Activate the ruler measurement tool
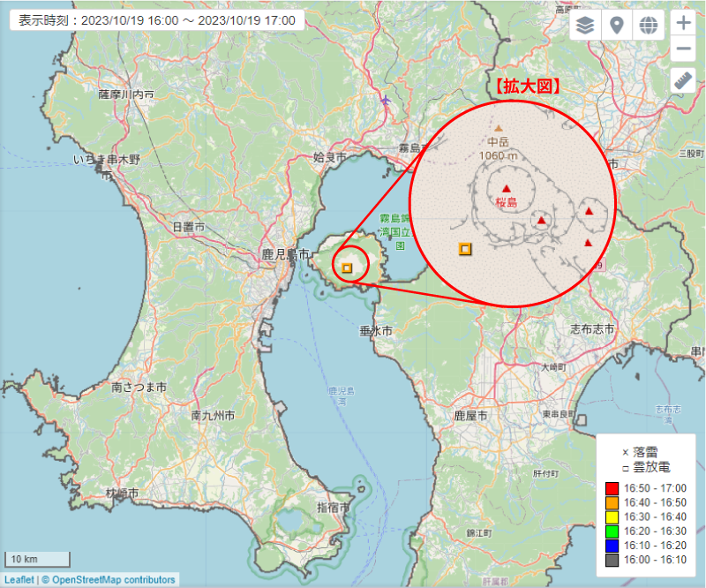706x588 pixels. (x=683, y=81)
